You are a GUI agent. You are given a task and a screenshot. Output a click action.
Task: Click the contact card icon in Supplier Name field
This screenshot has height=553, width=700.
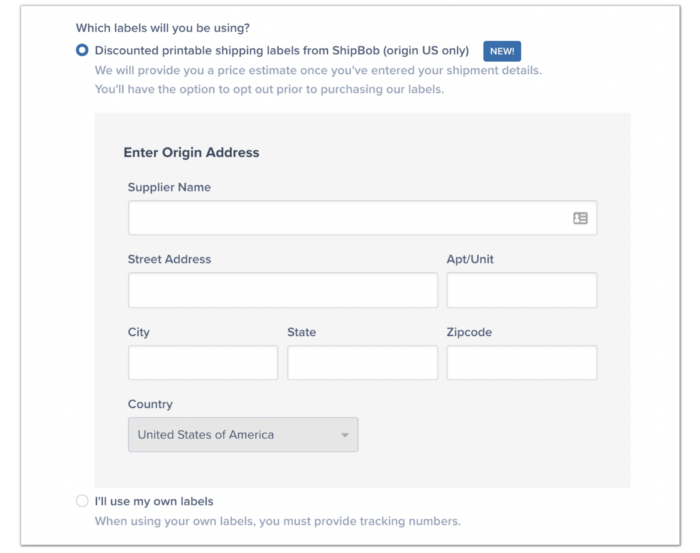point(580,218)
